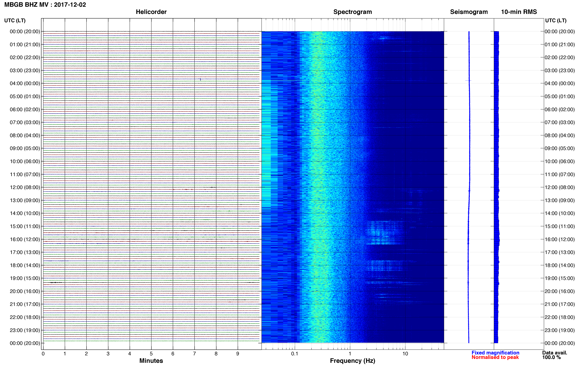Select the 'Spectrogram' panel heading
This screenshot has width=588, height=368.
coord(352,12)
